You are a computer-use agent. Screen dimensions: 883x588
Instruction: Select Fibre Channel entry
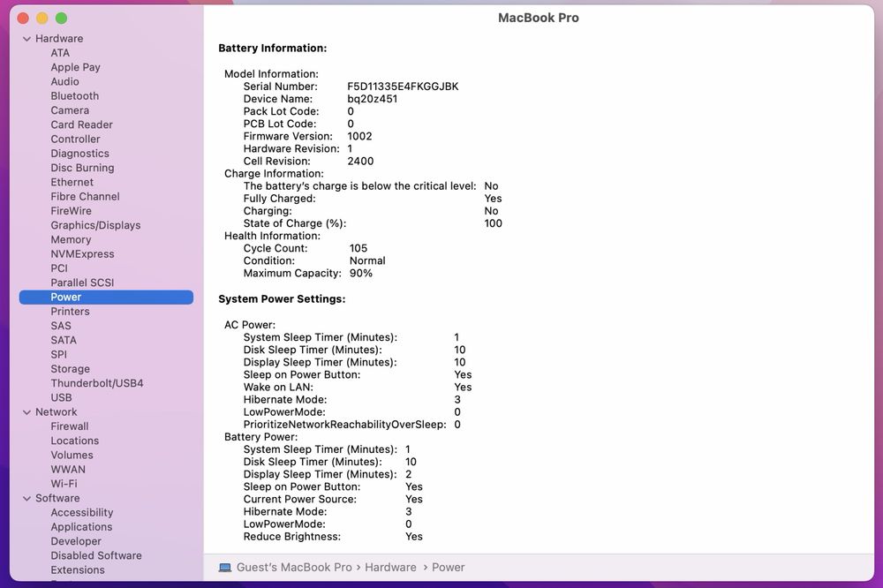point(85,197)
